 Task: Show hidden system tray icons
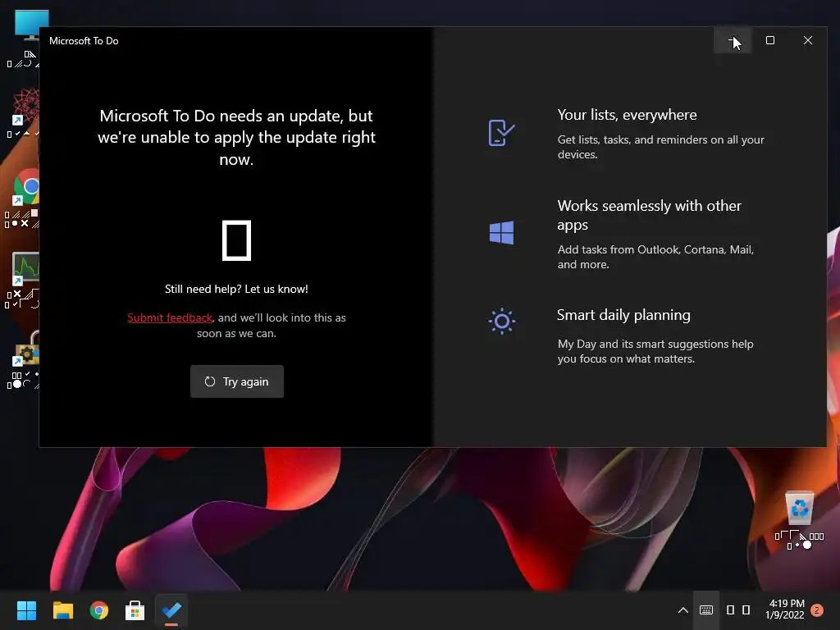click(683, 610)
